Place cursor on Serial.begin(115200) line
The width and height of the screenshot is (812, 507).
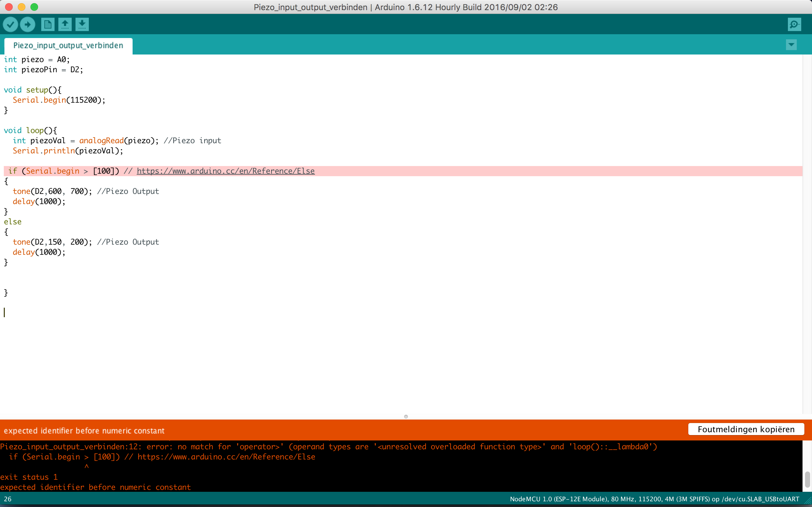point(59,100)
